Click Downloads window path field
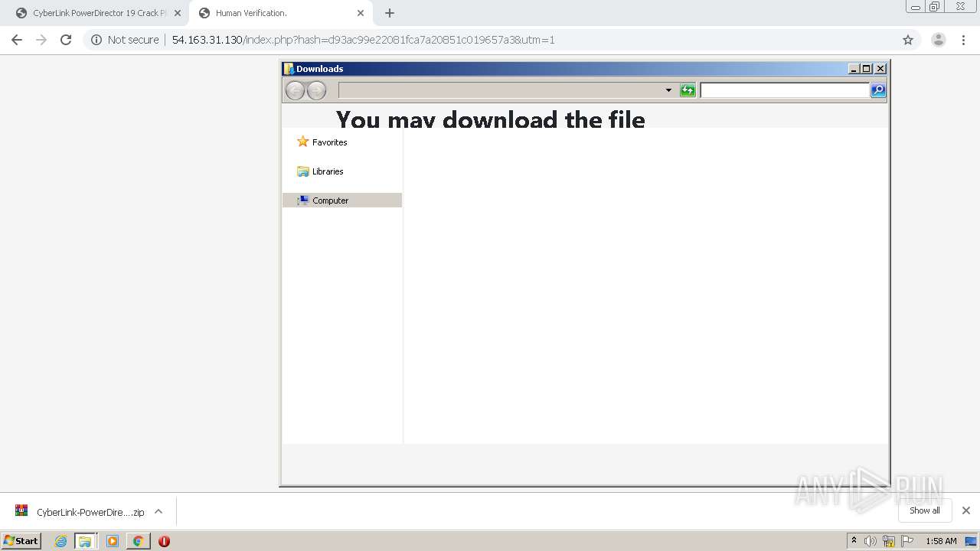980x551 pixels. pyautogui.click(x=501, y=90)
